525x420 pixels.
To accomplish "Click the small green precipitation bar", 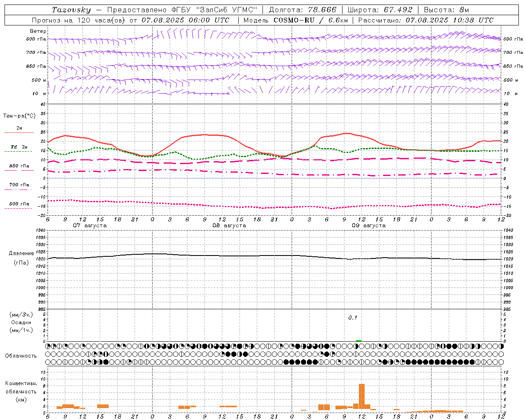I will point(359,340).
